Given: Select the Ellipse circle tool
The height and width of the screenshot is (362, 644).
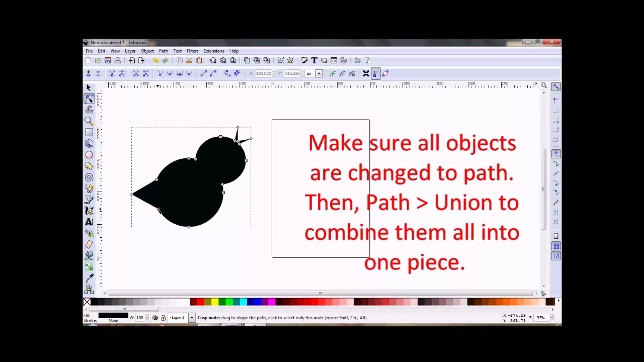Looking at the screenshot, I should click(89, 155).
